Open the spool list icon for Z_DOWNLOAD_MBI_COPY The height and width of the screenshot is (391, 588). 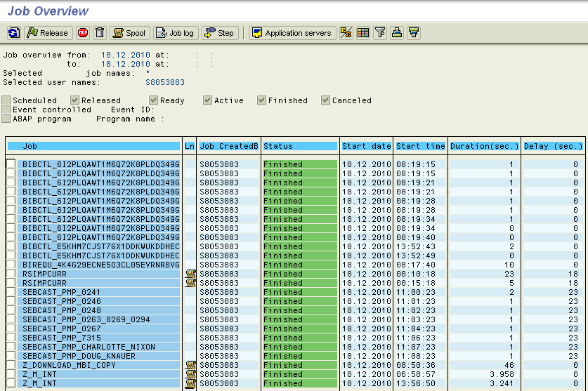pos(190,365)
